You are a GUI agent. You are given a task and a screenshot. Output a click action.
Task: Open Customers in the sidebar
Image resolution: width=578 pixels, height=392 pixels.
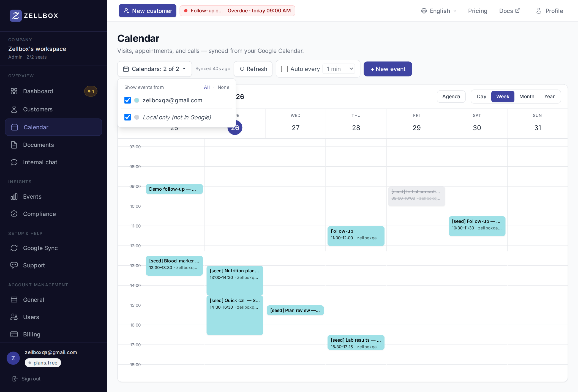pyautogui.click(x=53, y=109)
